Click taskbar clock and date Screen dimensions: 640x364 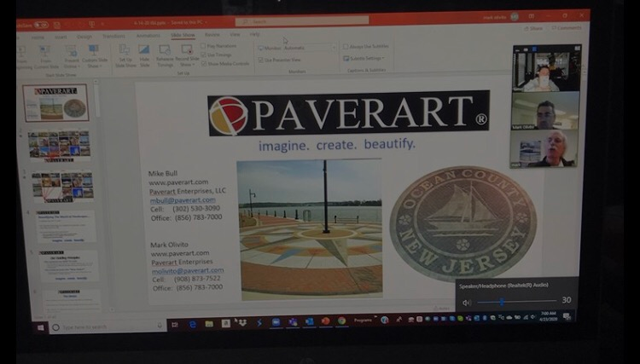[x=548, y=316]
